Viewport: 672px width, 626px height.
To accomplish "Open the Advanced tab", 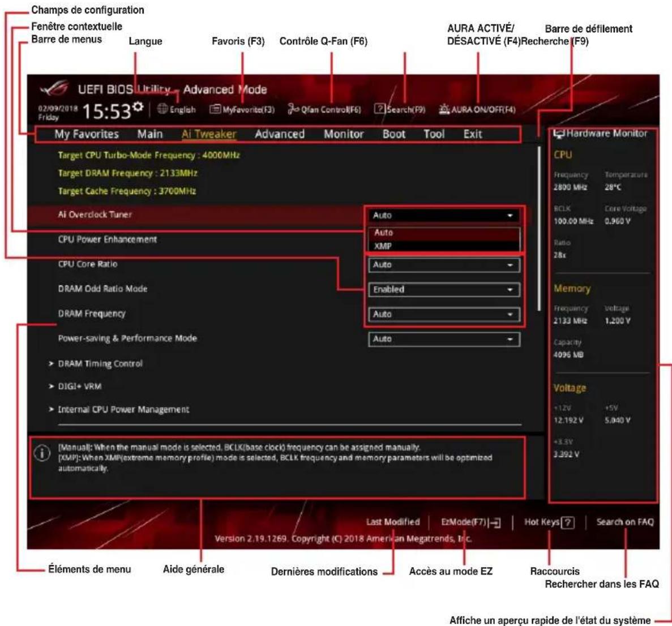I will point(280,134).
